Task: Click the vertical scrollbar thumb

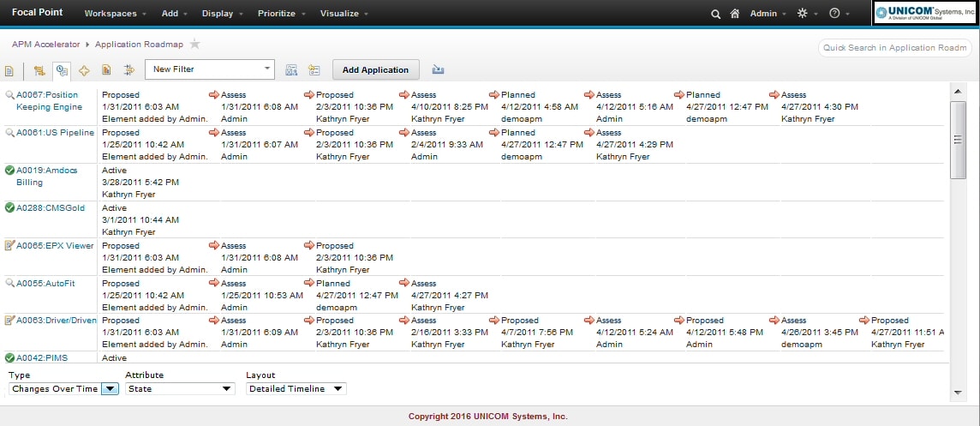Action: click(958, 140)
